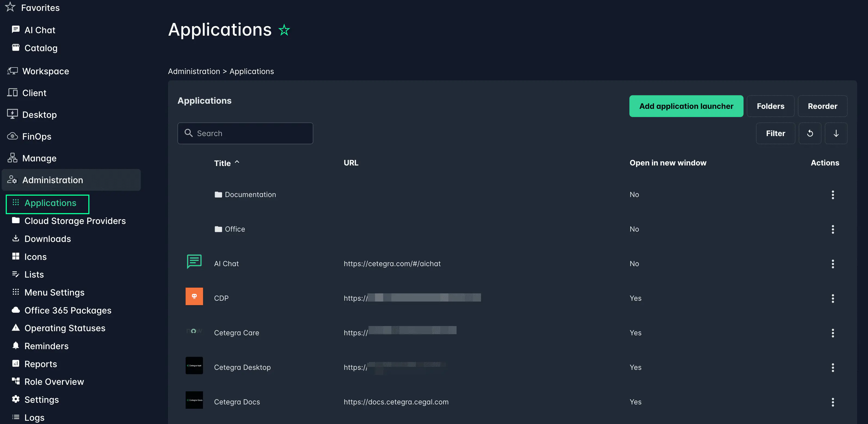Go to Office 365 Packages menu item
The width and height of the screenshot is (868, 424).
click(x=68, y=310)
